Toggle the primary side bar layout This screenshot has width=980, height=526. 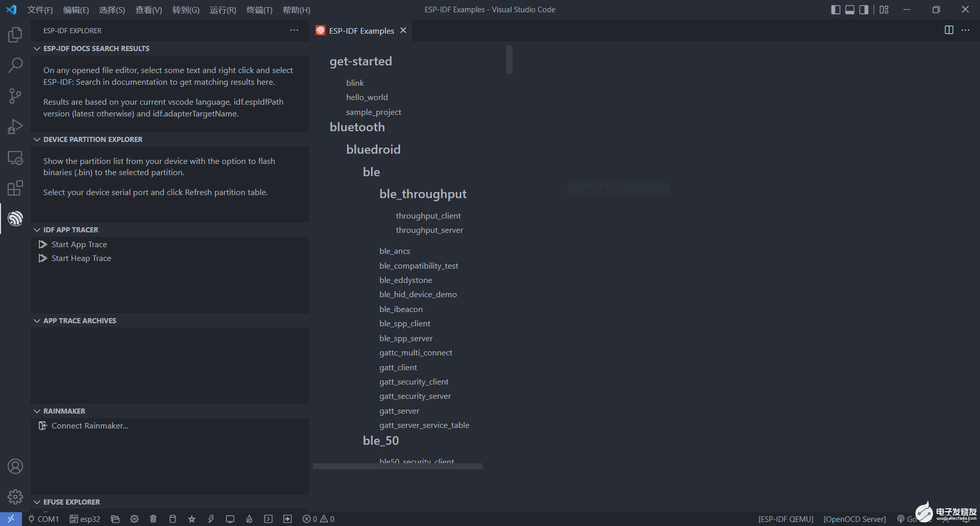click(x=836, y=10)
